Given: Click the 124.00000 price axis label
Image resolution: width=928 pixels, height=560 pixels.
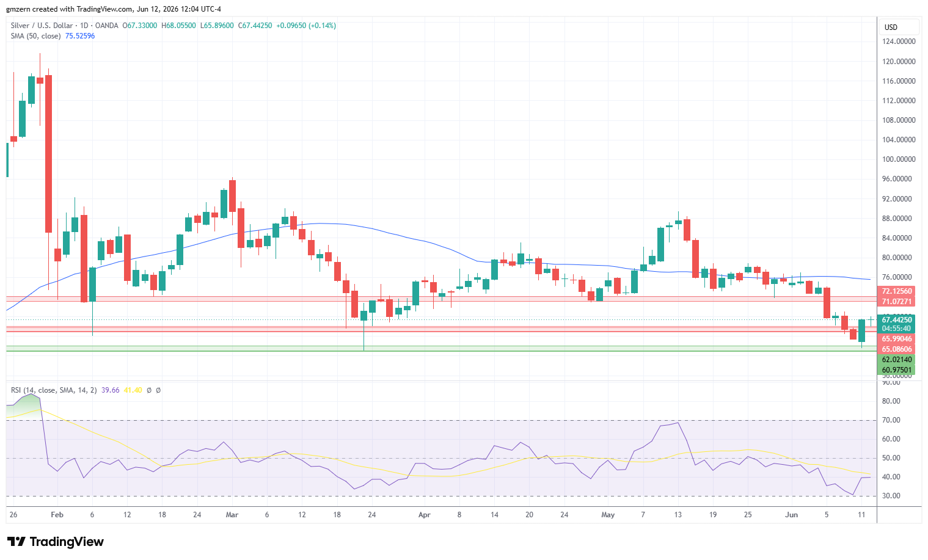Looking at the screenshot, I should point(899,42).
